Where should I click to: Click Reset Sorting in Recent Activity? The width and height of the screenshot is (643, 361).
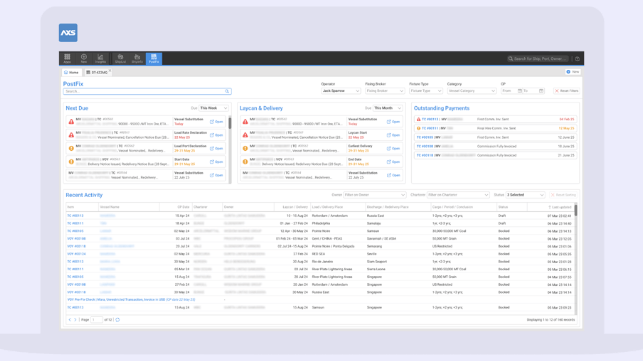coord(563,195)
